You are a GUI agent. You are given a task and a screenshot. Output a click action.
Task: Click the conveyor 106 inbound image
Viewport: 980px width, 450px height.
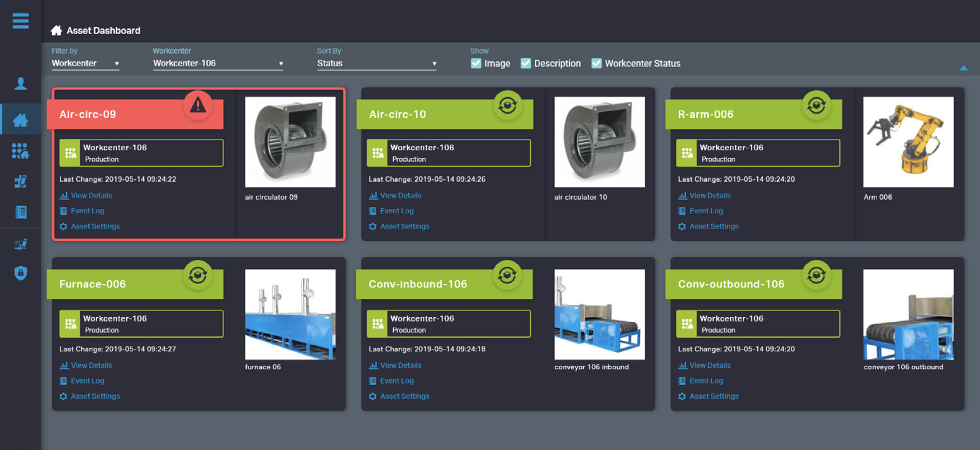click(599, 314)
